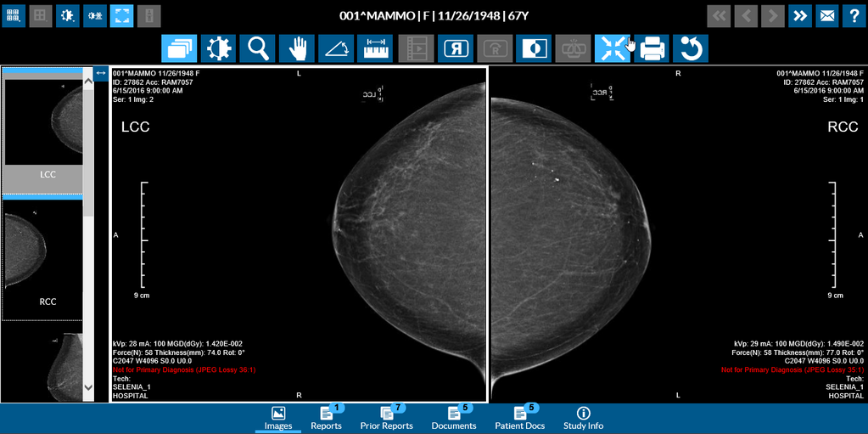This screenshot has width=868, height=434.
Task: Click the flip image horizontally button
Action: (x=455, y=49)
